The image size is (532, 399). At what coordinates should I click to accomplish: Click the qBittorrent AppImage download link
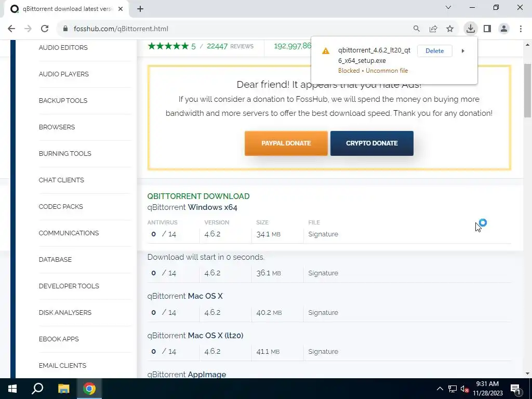pos(187,374)
